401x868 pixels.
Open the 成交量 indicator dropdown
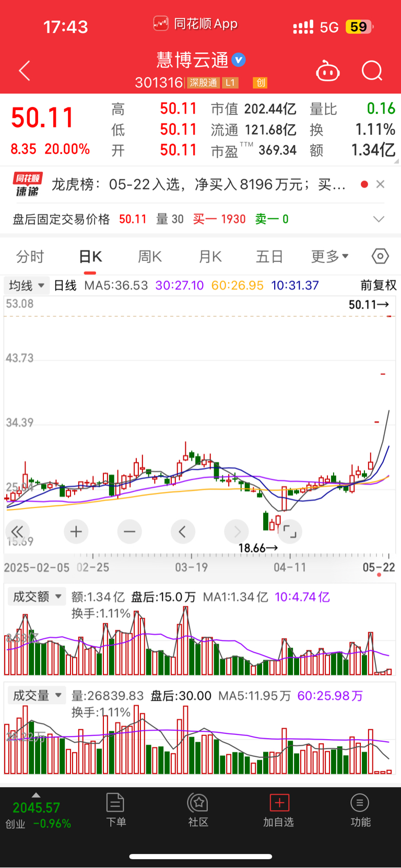(x=37, y=695)
